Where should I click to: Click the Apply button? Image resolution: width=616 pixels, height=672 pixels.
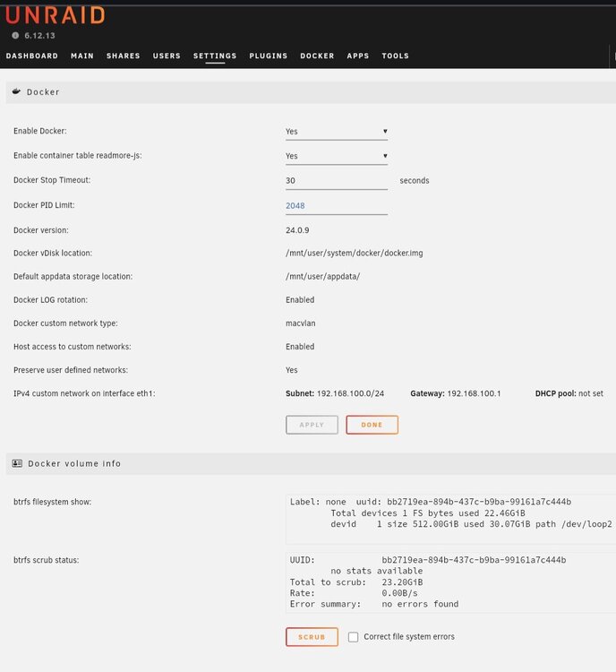point(312,425)
